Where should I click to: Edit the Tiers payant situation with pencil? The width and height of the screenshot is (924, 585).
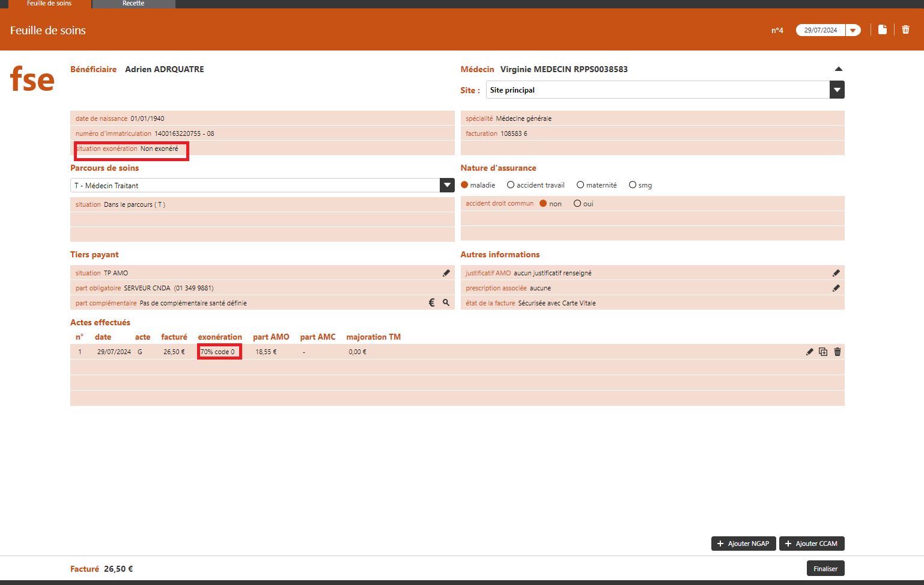(446, 273)
